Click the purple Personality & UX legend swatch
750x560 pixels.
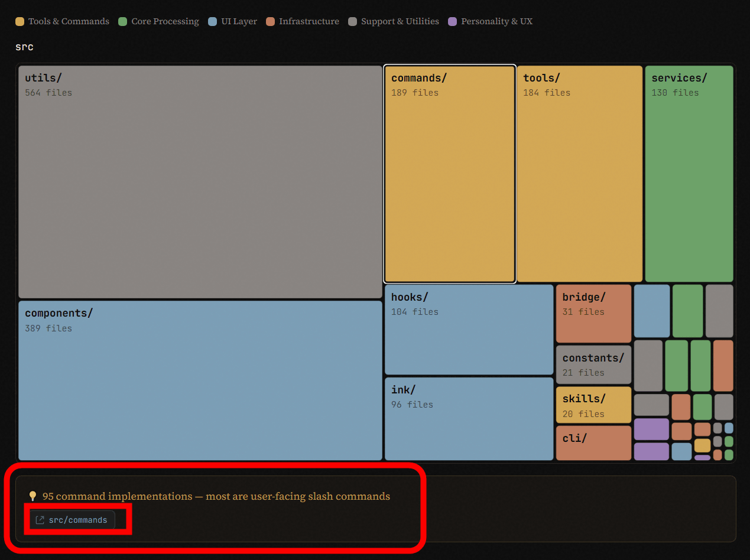(453, 22)
